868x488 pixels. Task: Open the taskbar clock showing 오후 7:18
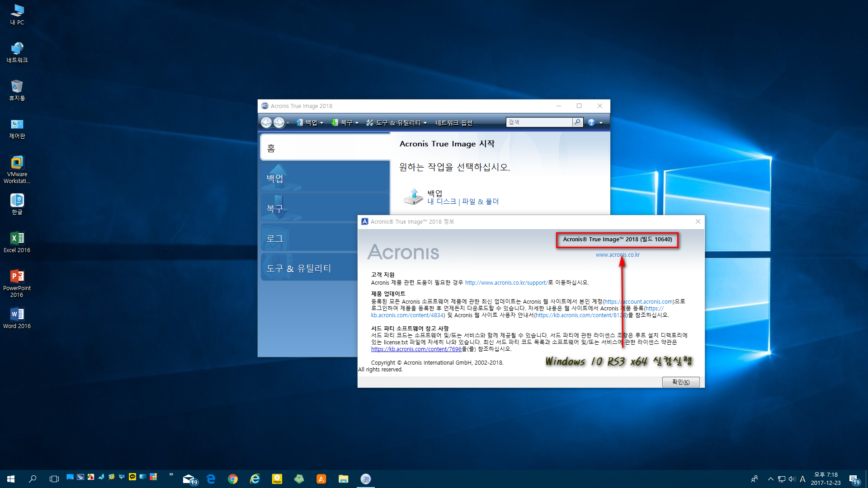(x=826, y=479)
